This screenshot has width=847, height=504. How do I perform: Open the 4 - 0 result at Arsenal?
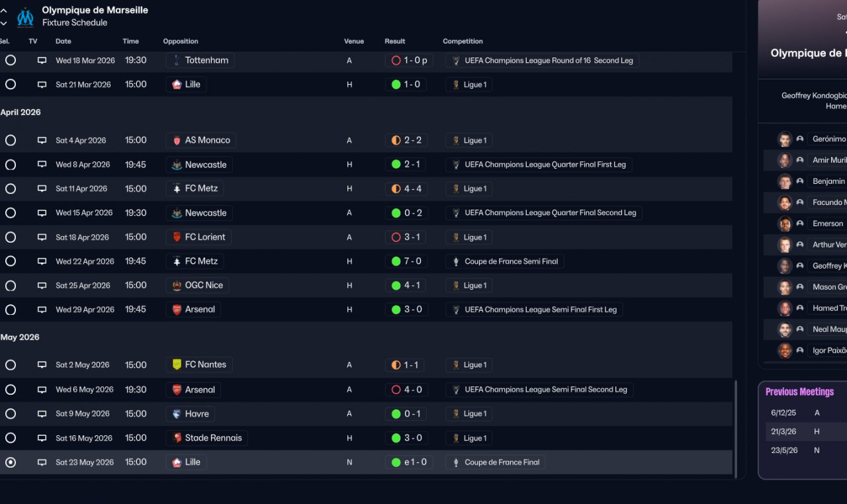[406, 390]
